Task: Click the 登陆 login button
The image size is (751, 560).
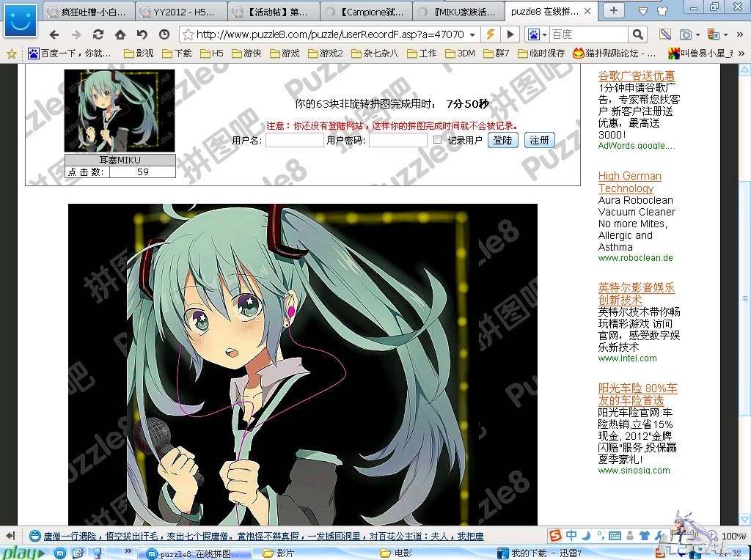Action: 502,140
